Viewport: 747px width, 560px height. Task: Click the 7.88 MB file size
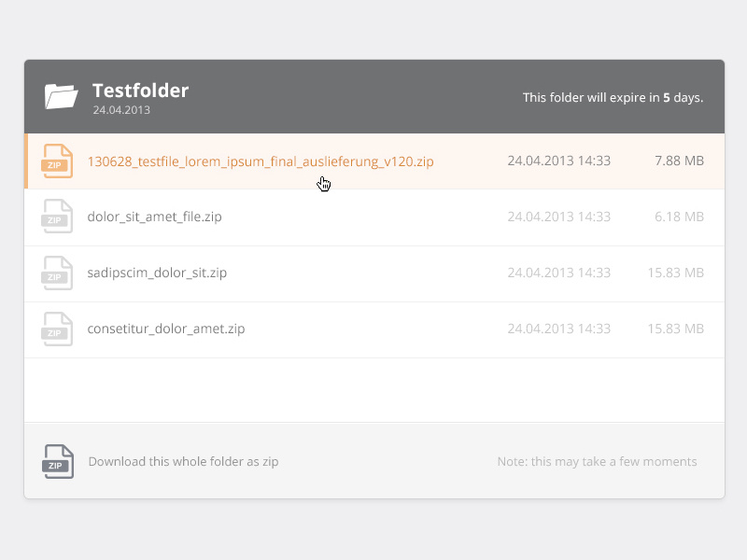679,161
